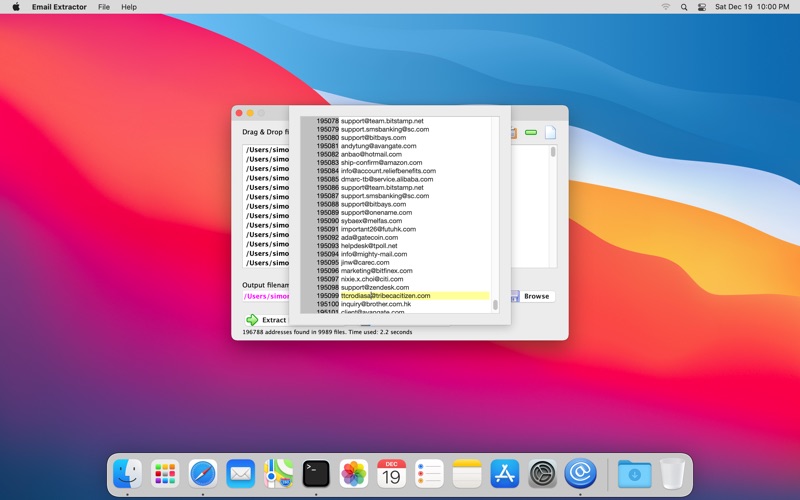Screen dimensions: 800x500
Task: Click the Browse button for output file
Action: pos(532,296)
